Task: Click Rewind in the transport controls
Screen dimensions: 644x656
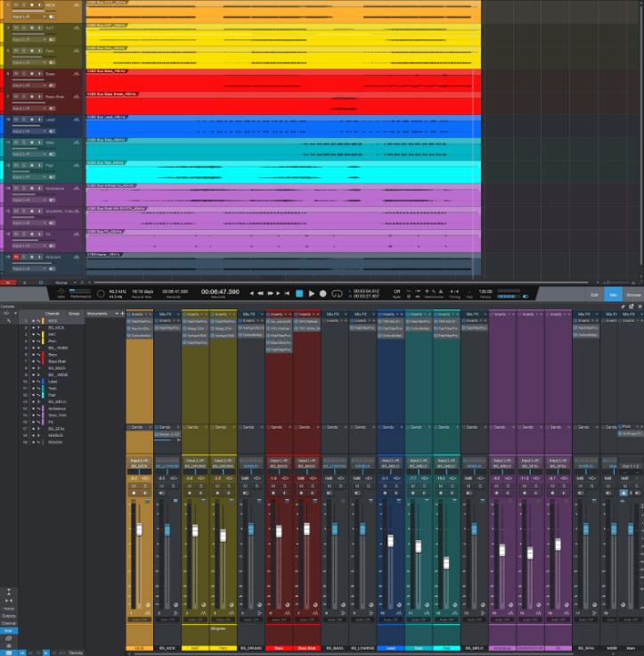Action: [262, 293]
